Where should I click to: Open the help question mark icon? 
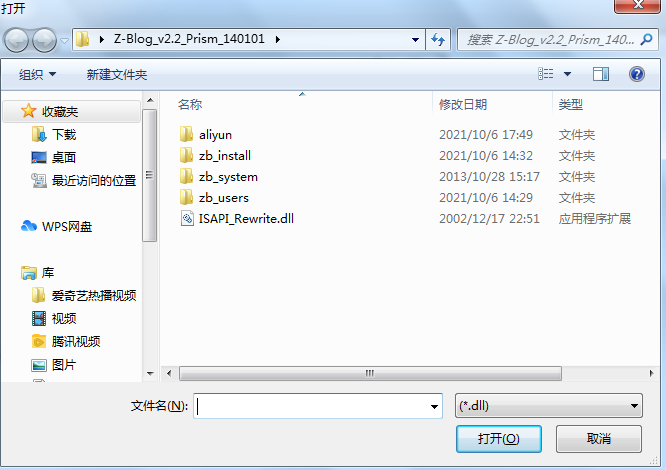click(637, 74)
